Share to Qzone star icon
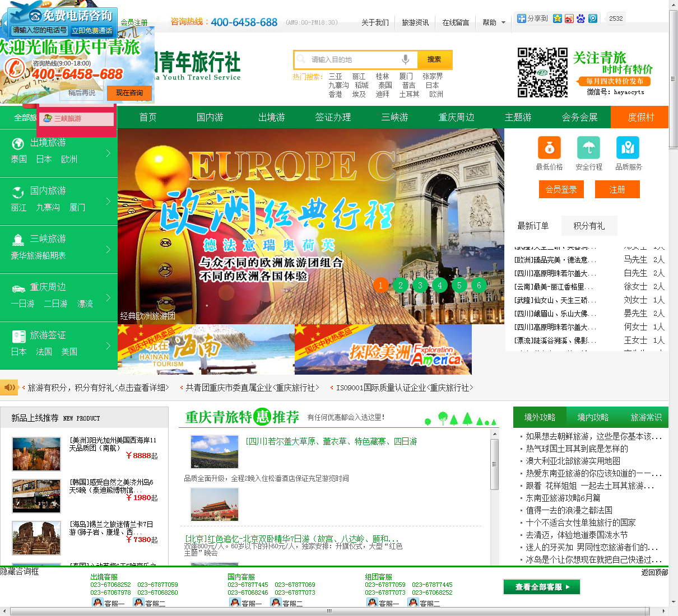The height and width of the screenshot is (616, 678). 557,18
